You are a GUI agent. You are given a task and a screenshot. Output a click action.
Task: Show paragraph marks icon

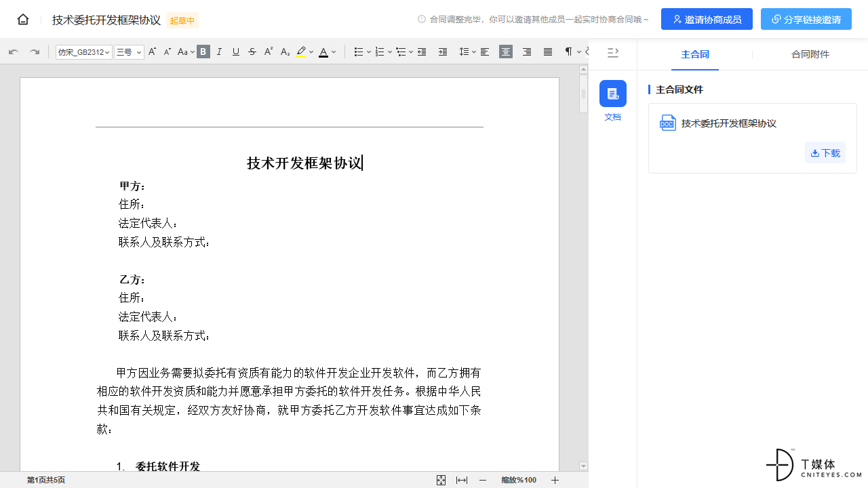tap(569, 52)
